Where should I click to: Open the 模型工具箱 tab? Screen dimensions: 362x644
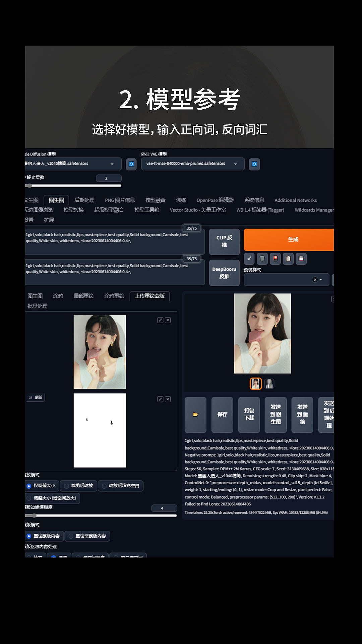point(147,210)
